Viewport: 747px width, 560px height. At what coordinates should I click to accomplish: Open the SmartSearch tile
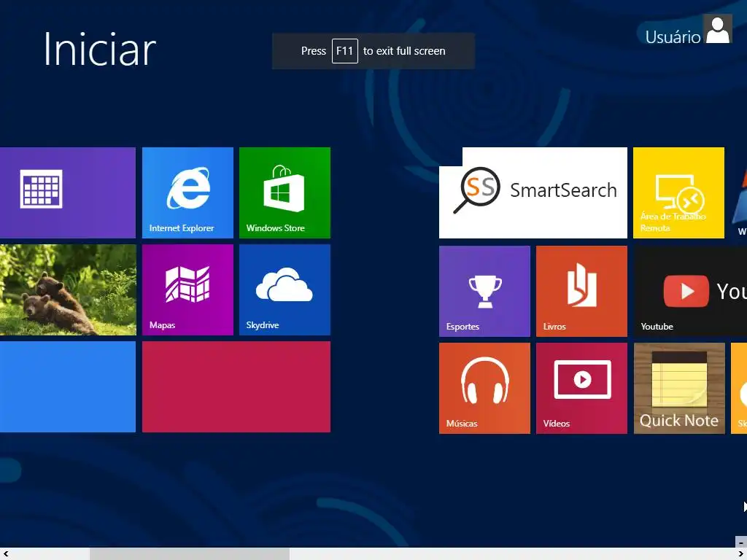(533, 192)
